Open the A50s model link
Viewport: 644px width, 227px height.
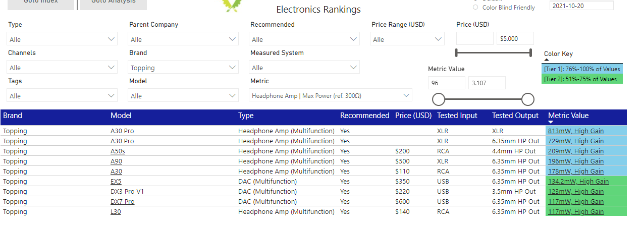[118, 151]
